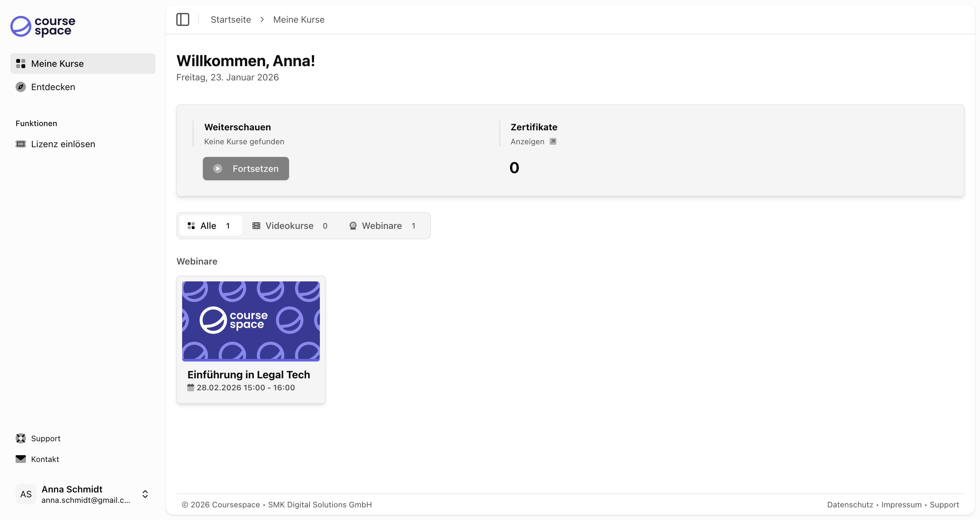Select the Webinare tab
Viewport: 980px width, 520px height.
(x=382, y=226)
